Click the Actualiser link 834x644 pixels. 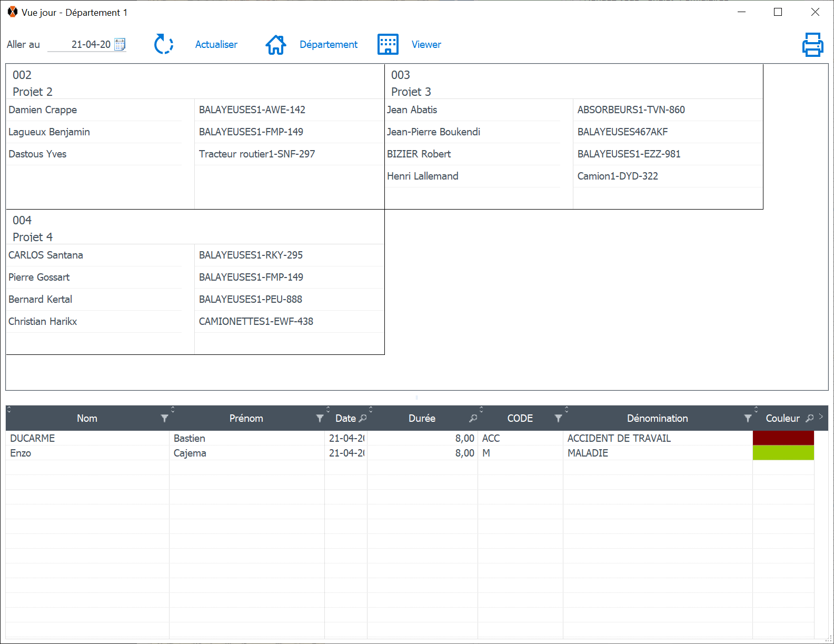pos(216,45)
